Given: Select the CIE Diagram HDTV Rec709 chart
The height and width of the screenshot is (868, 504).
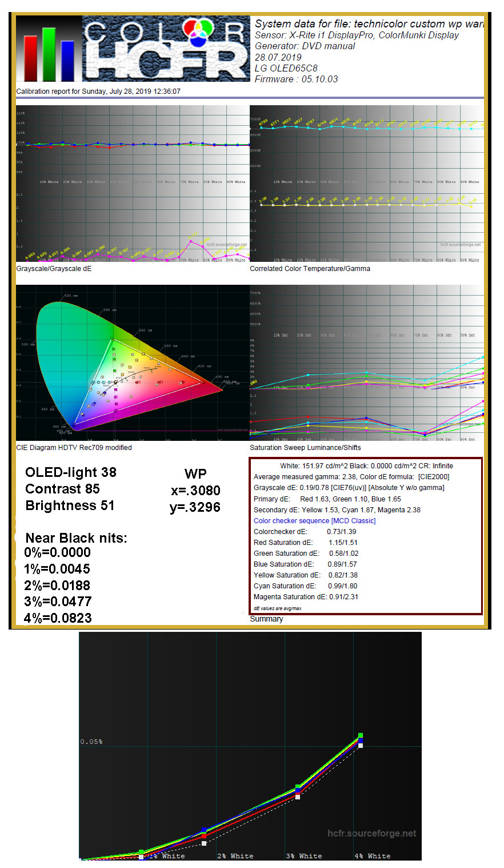Looking at the screenshot, I should point(133,363).
